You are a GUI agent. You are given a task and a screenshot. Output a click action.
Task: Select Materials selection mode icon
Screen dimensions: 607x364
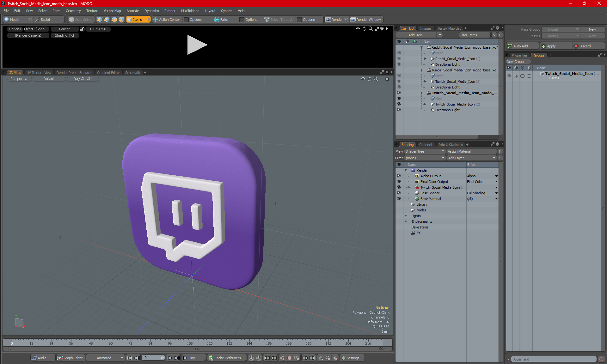[121, 20]
